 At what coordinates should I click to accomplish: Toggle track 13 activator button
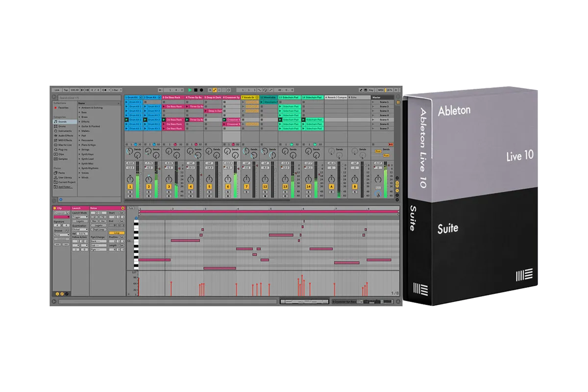pyautogui.click(x=285, y=187)
